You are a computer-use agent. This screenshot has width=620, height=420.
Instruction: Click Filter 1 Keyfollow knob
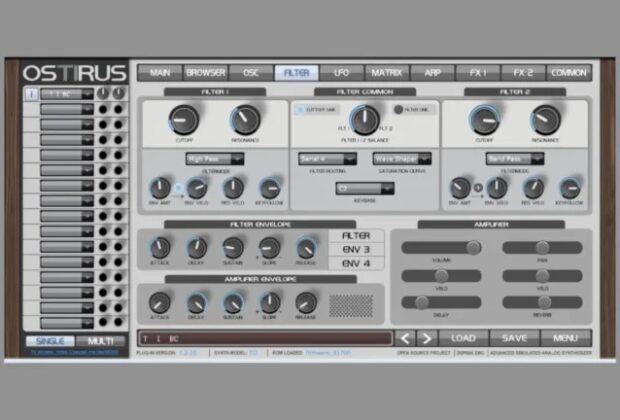270,188
